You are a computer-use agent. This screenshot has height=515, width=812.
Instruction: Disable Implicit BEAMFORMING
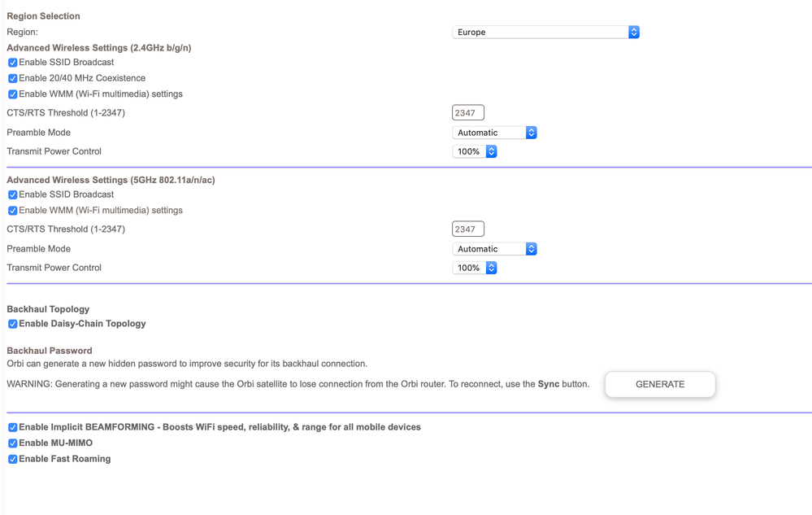click(12, 426)
